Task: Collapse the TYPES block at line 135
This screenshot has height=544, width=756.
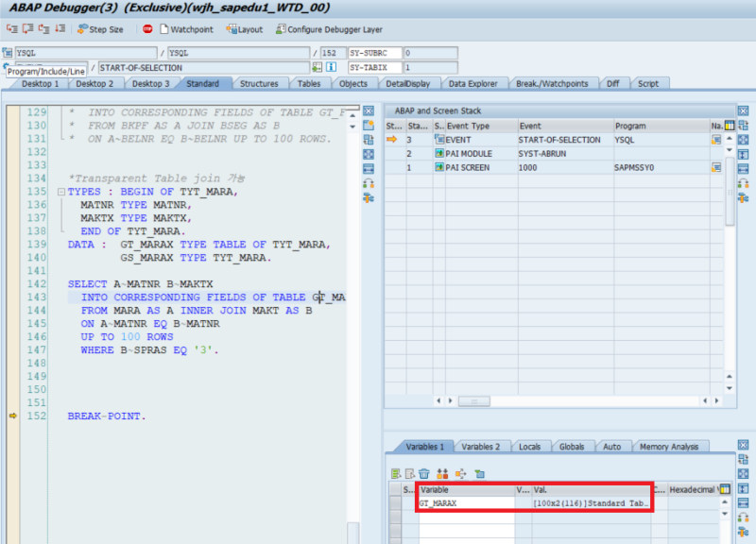Action: (x=60, y=191)
